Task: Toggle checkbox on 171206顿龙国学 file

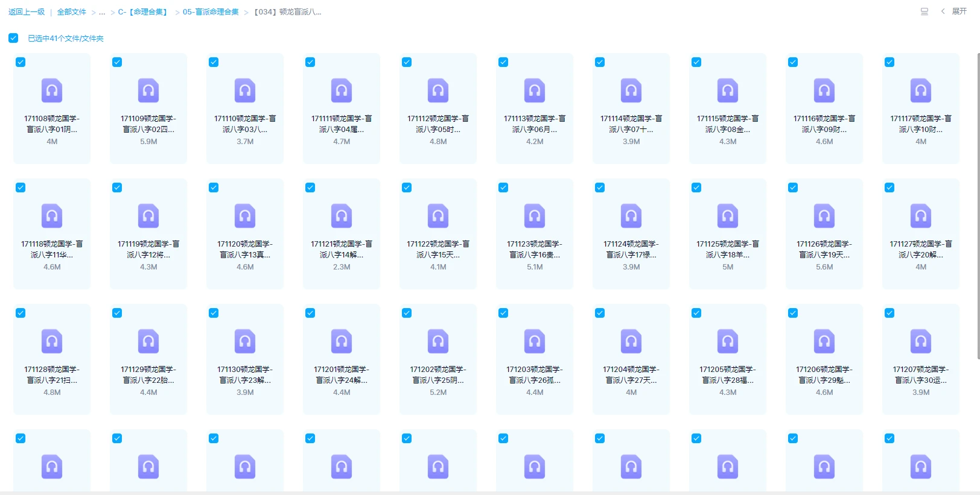Action: [x=793, y=313]
